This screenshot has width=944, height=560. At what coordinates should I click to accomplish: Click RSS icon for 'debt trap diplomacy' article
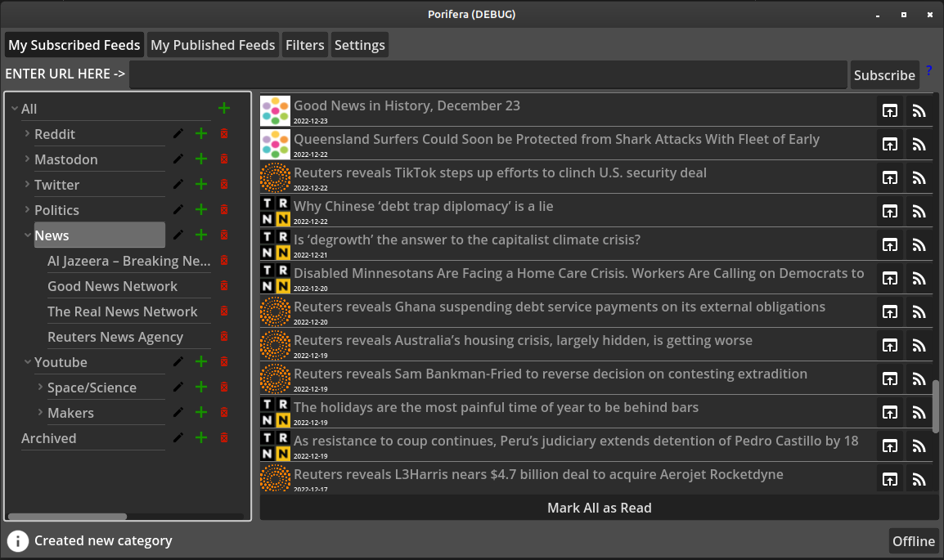pyautogui.click(x=919, y=211)
